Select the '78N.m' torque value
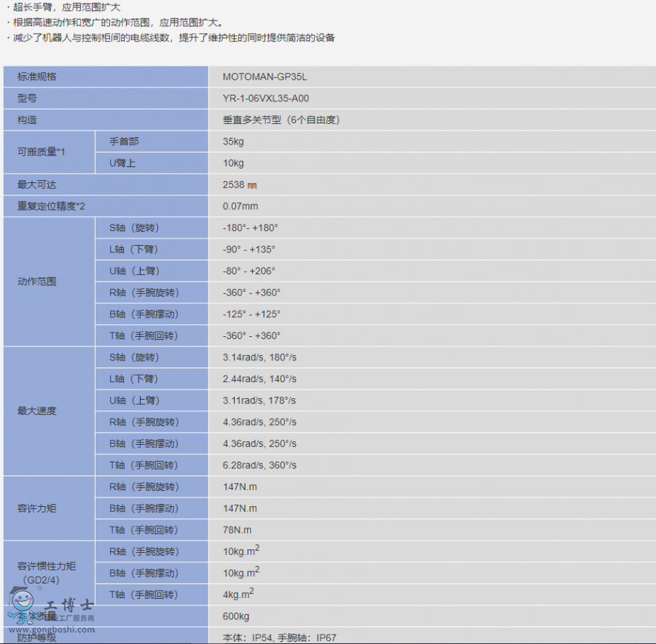656x644 pixels. click(237, 530)
